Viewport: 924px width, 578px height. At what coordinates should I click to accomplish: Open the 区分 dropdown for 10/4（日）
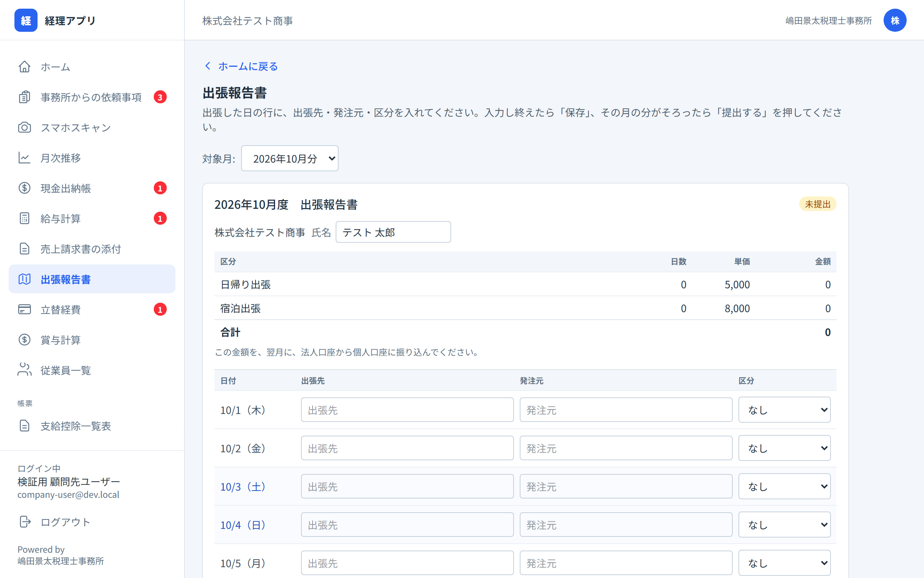pos(784,525)
